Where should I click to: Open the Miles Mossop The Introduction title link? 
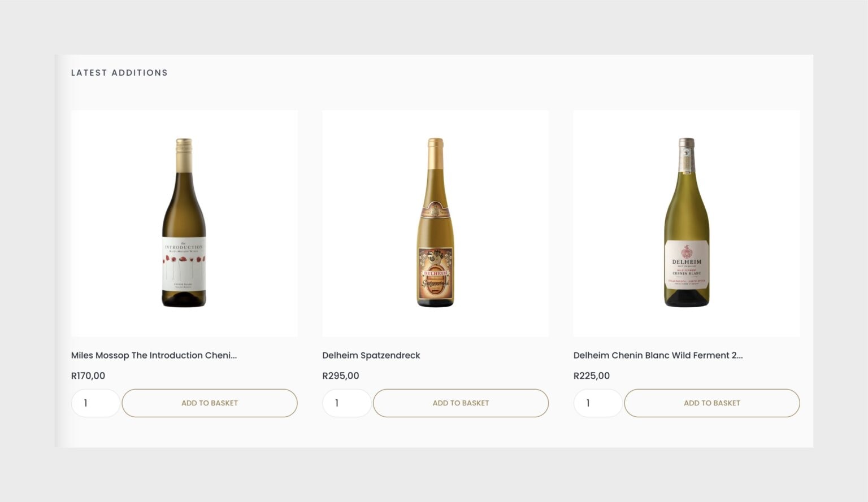click(154, 355)
